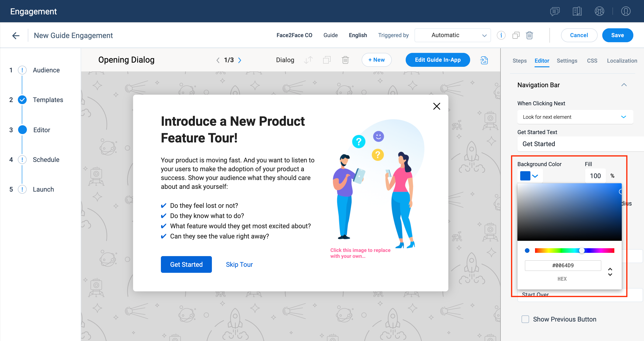Open the chat messages icon in header
Image resolution: width=644 pixels, height=341 pixels.
click(555, 11)
